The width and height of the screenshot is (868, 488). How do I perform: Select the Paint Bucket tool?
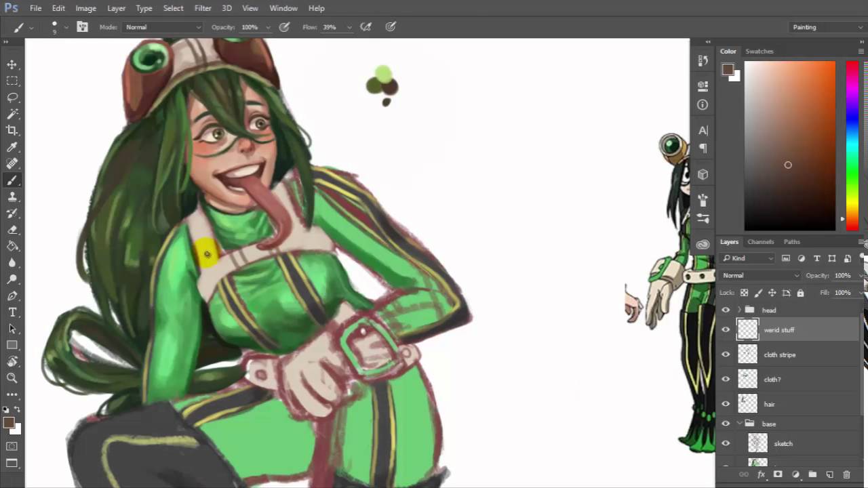click(12, 246)
